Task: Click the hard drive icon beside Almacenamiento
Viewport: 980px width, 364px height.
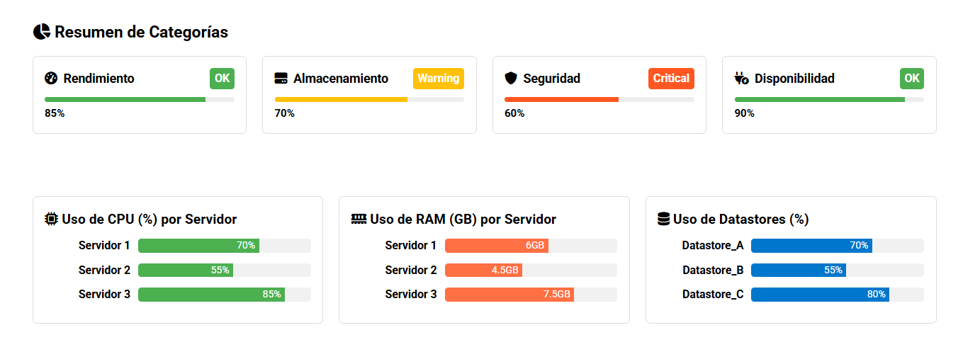Action: coord(281,79)
